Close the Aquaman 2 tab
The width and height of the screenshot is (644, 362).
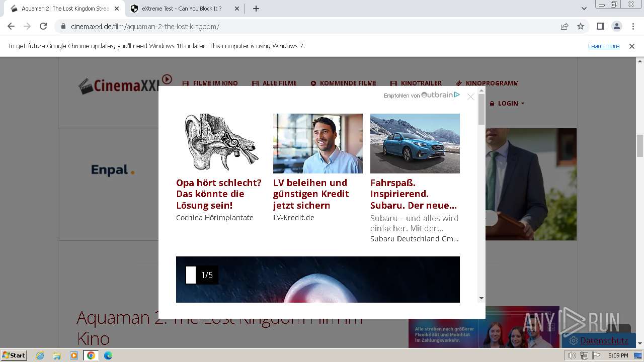116,9
